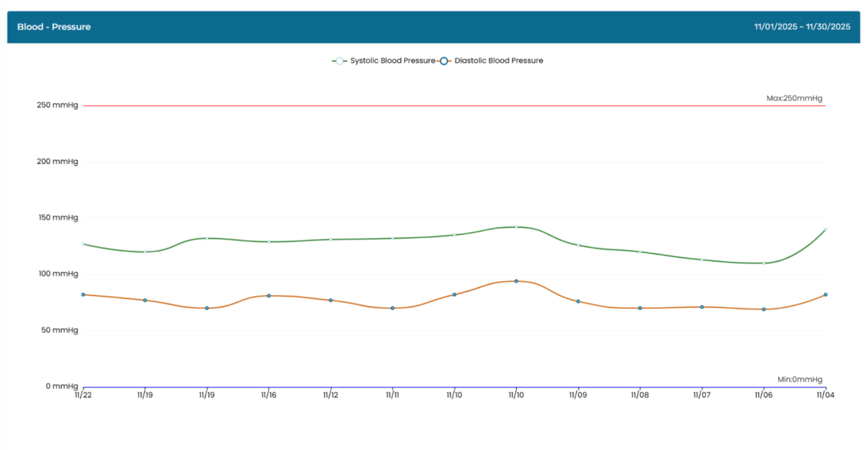
Task: Pick the diastolic reading on 11/11
Action: click(x=392, y=308)
